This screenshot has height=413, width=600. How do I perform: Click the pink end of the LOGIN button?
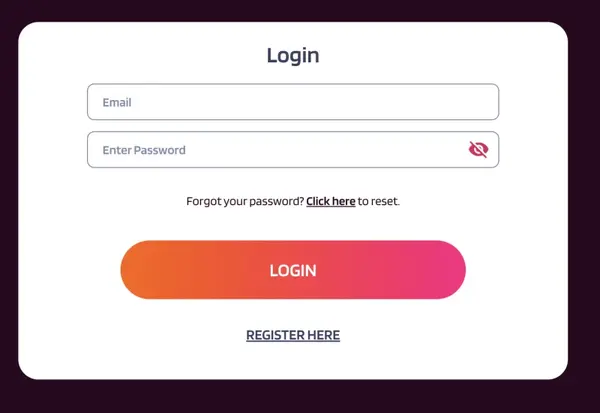click(x=444, y=270)
